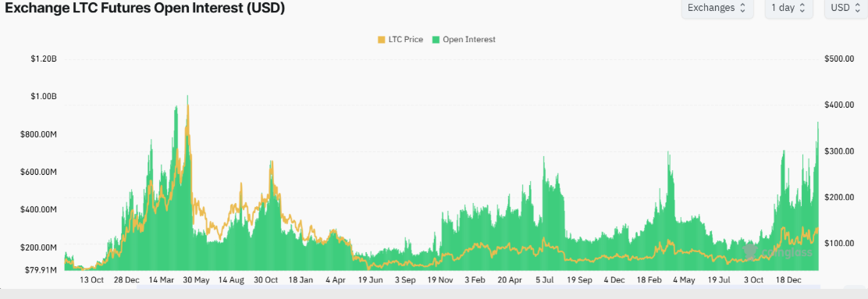Click the 4 Dec date label
Screen dimensions: 868x299
[x=614, y=280]
